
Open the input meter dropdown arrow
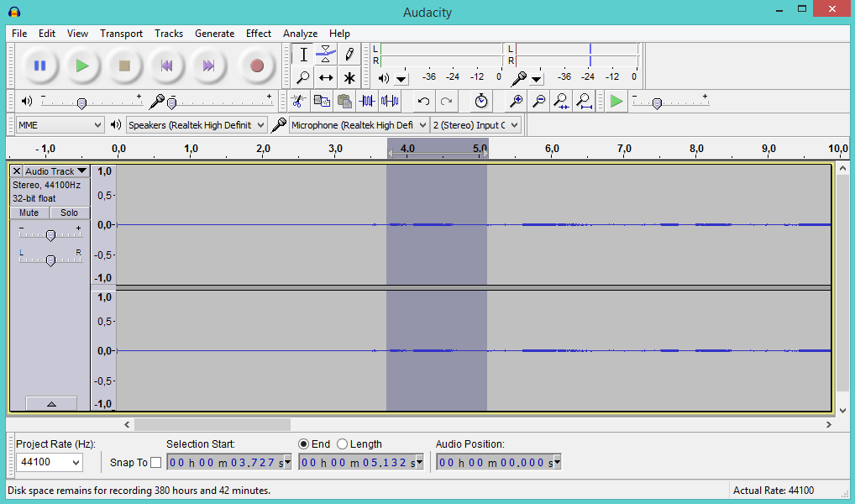click(537, 79)
